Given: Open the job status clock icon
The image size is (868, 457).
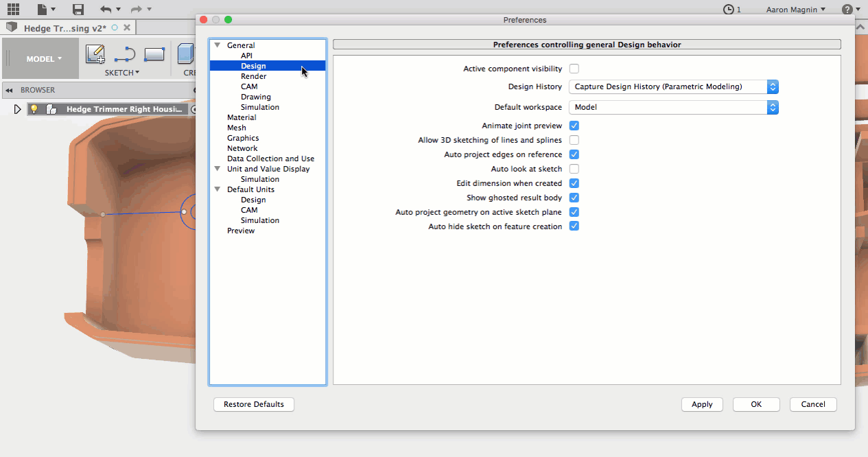Looking at the screenshot, I should pyautogui.click(x=728, y=10).
